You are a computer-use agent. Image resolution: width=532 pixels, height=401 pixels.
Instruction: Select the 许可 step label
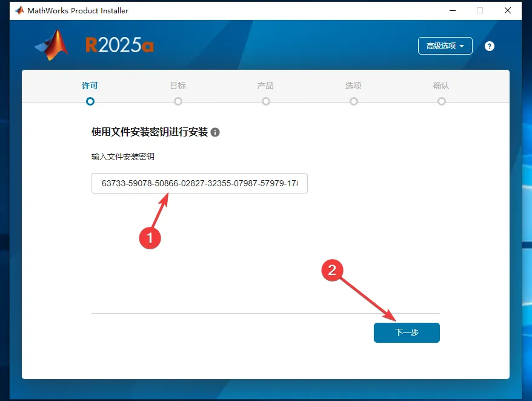pos(90,86)
